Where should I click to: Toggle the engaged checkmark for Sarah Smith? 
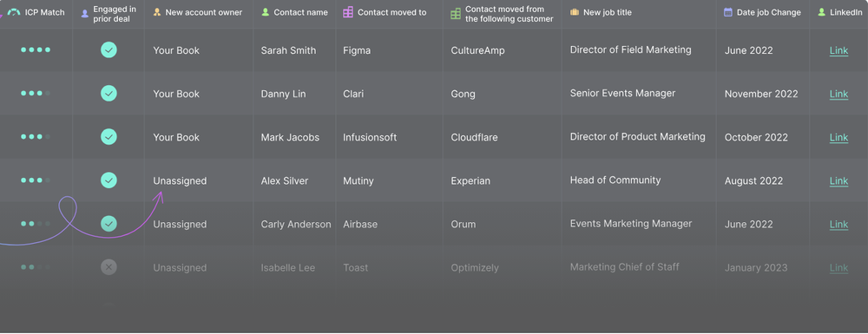point(108,49)
